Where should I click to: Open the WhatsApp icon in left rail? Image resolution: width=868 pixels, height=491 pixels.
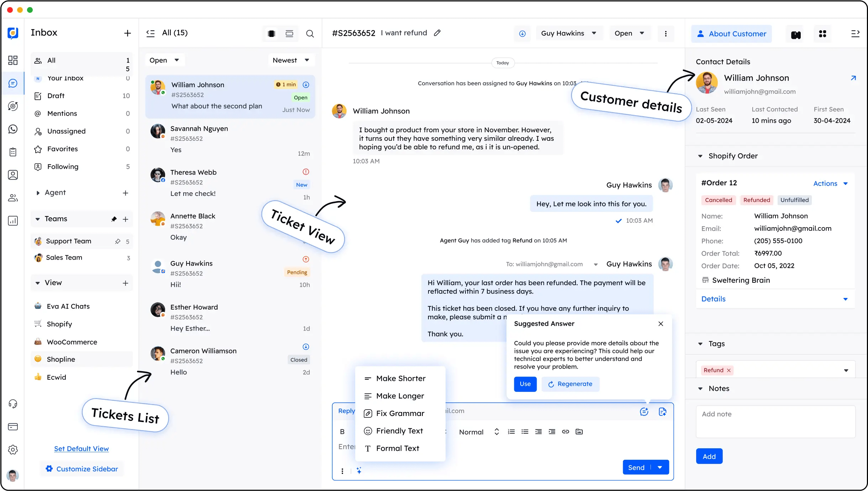(x=13, y=129)
